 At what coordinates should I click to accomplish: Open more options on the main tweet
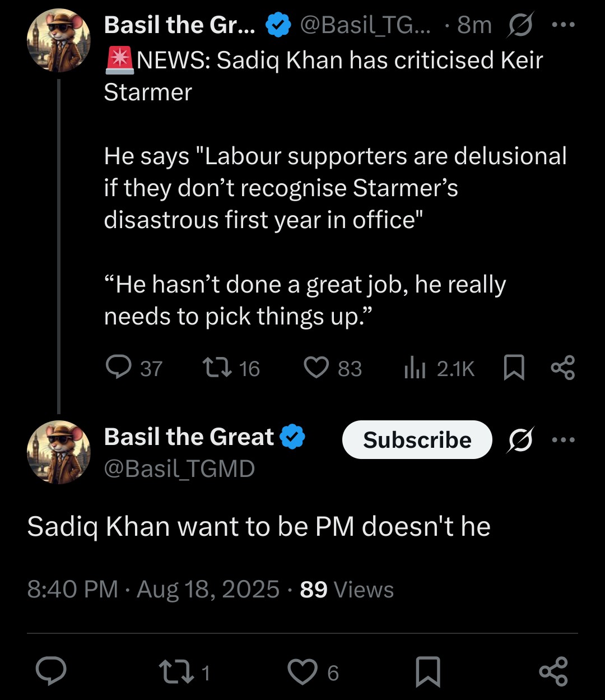click(564, 440)
